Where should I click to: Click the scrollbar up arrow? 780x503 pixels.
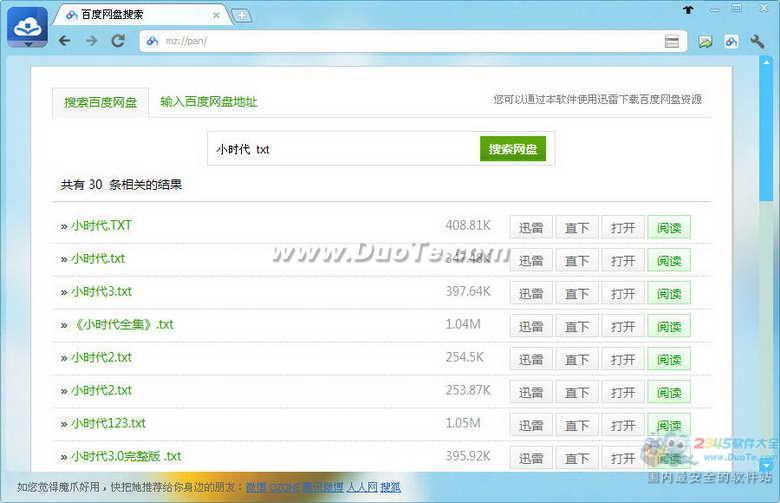(766, 61)
